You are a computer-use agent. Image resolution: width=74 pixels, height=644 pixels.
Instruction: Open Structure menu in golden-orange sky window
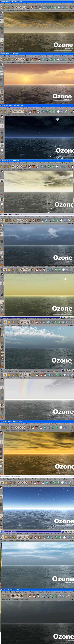28,424
